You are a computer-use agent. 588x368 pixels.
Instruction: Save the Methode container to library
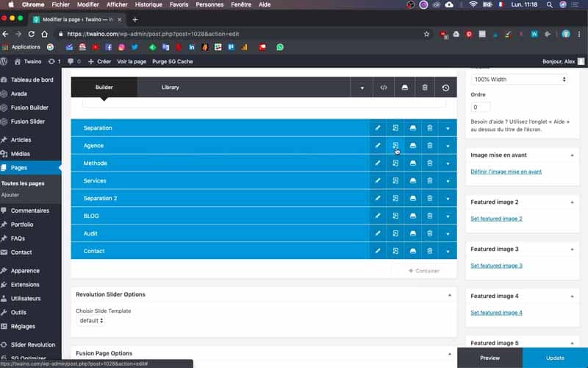(413, 163)
